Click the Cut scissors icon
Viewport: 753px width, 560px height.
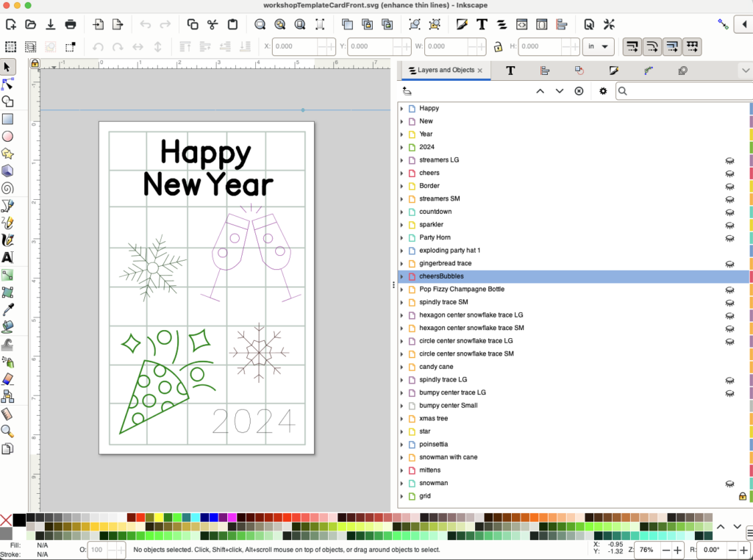click(x=213, y=24)
